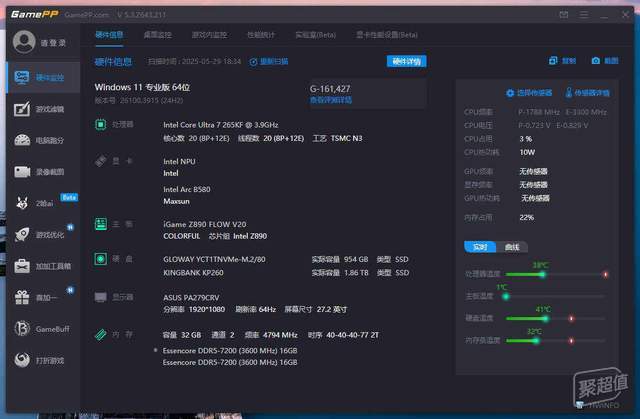Click the GamePP logo in title bar
The image size is (640, 419).
[x=35, y=14]
